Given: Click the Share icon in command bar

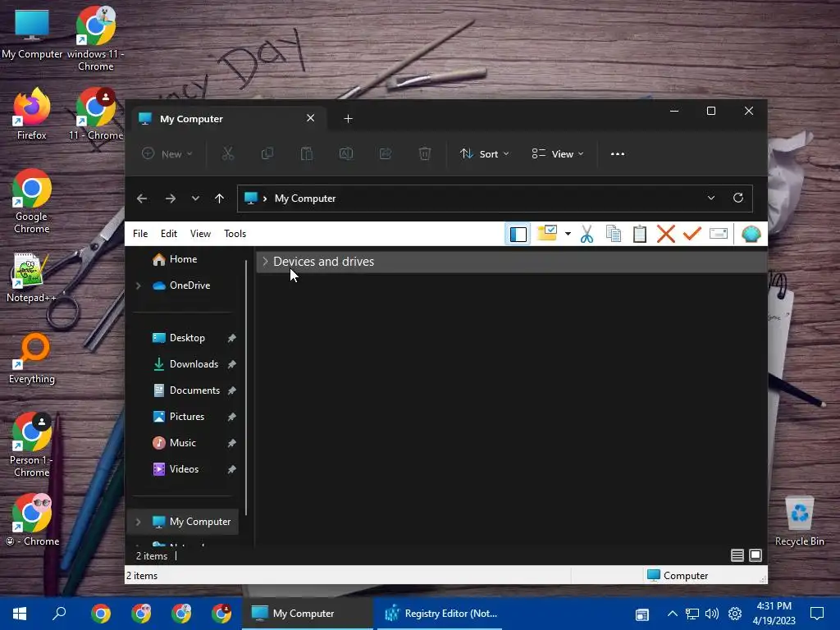Looking at the screenshot, I should [x=386, y=153].
